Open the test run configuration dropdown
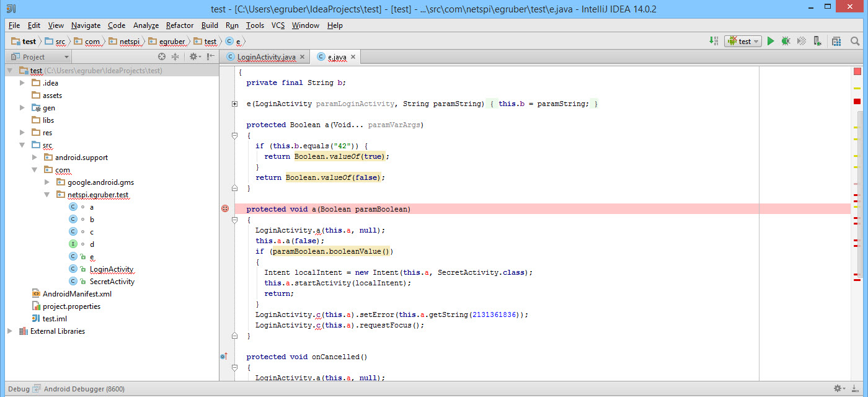The height and width of the screenshot is (397, 868). click(743, 41)
